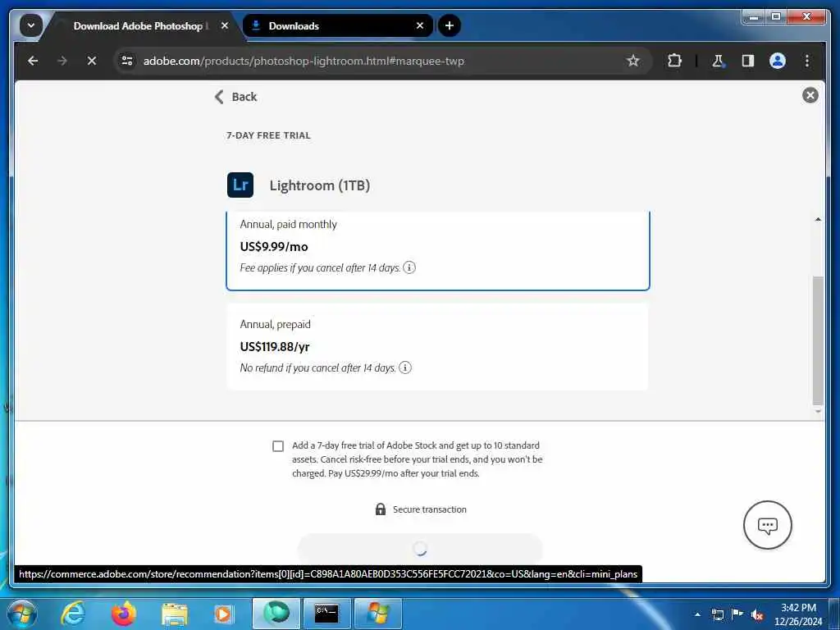
Task: Show hidden system tray icons
Action: (x=697, y=614)
